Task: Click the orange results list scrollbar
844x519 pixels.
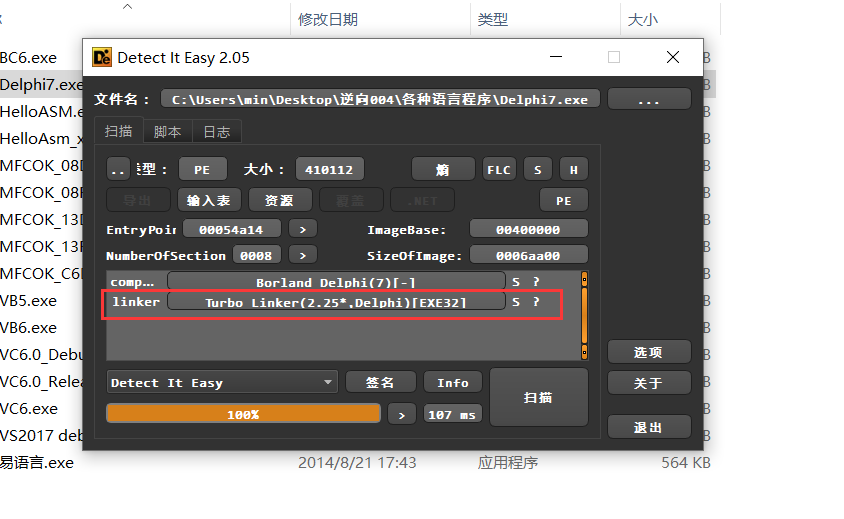Action: (x=585, y=315)
